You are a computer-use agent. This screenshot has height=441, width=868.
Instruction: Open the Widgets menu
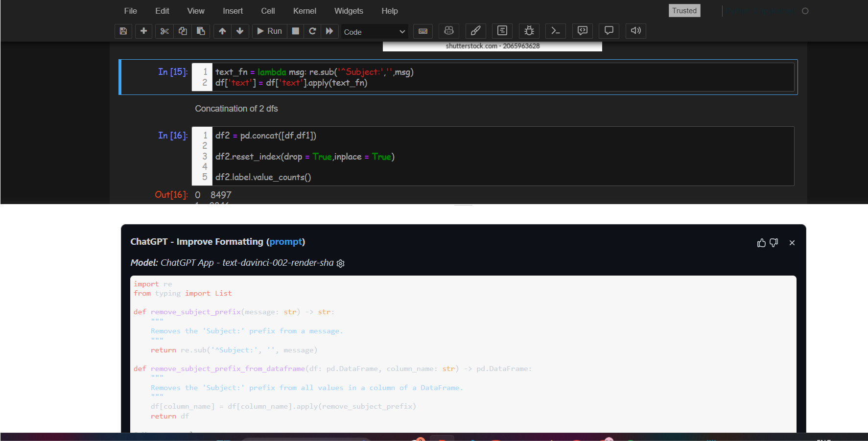pos(349,10)
